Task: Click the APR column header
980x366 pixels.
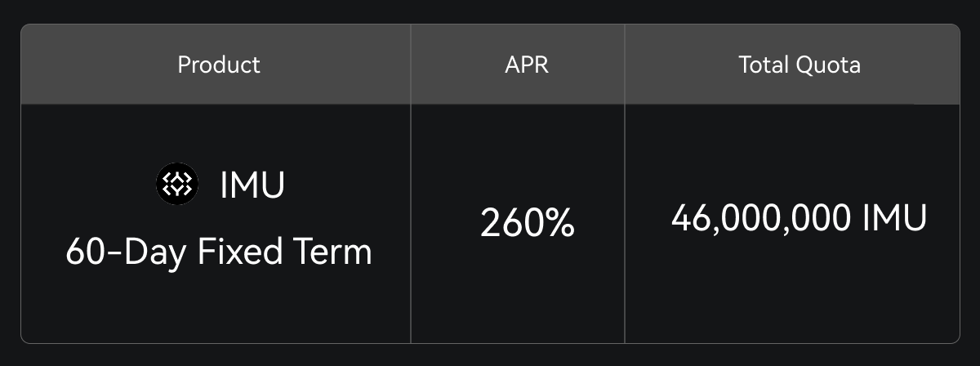Action: 527,65
